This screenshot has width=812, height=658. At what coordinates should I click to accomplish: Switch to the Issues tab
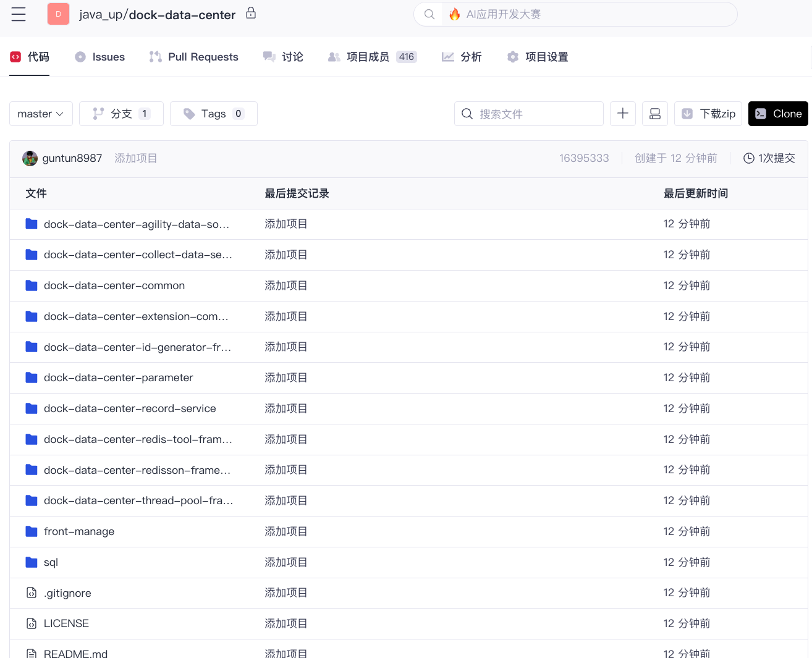coord(100,57)
